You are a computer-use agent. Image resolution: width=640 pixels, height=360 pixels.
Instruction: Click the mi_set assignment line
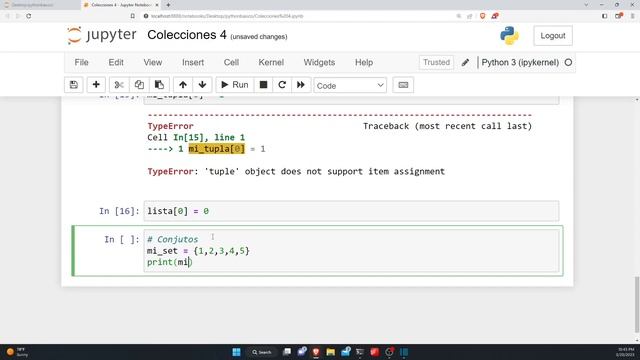[x=198, y=251]
